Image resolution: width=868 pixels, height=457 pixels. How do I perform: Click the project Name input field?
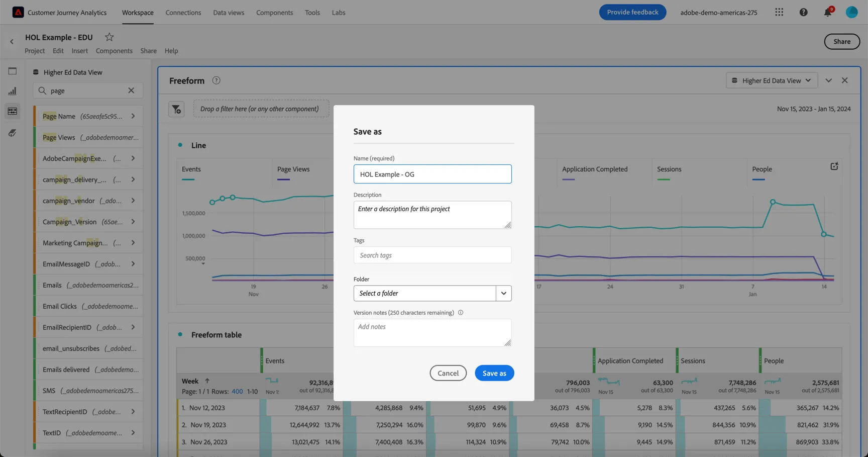pos(432,174)
